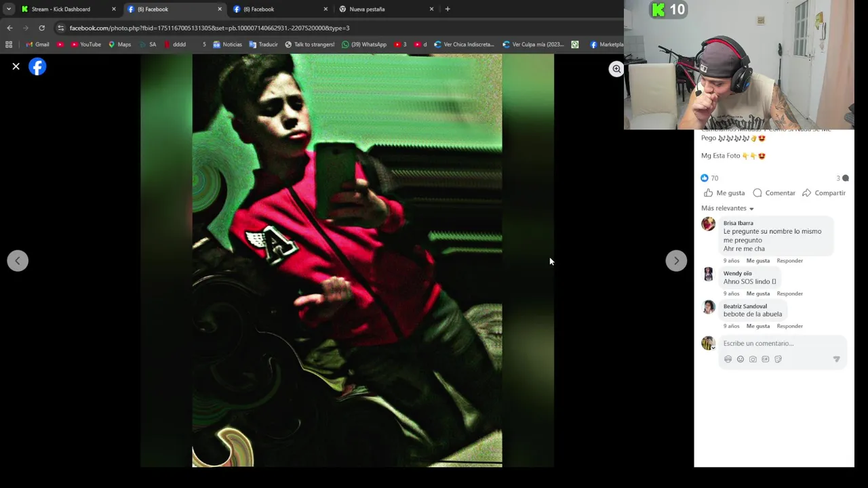
Task: Open the Más relevantes sort dropdown
Action: pyautogui.click(x=728, y=208)
